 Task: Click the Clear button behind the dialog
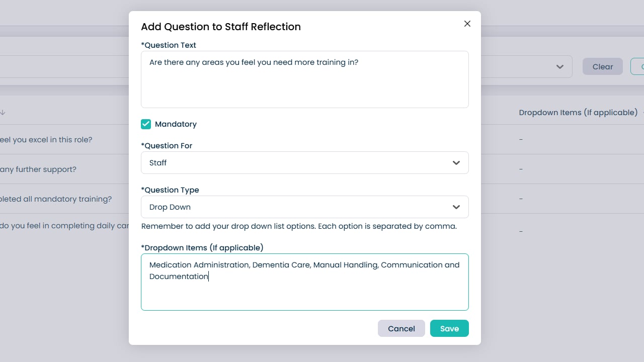coord(602,67)
